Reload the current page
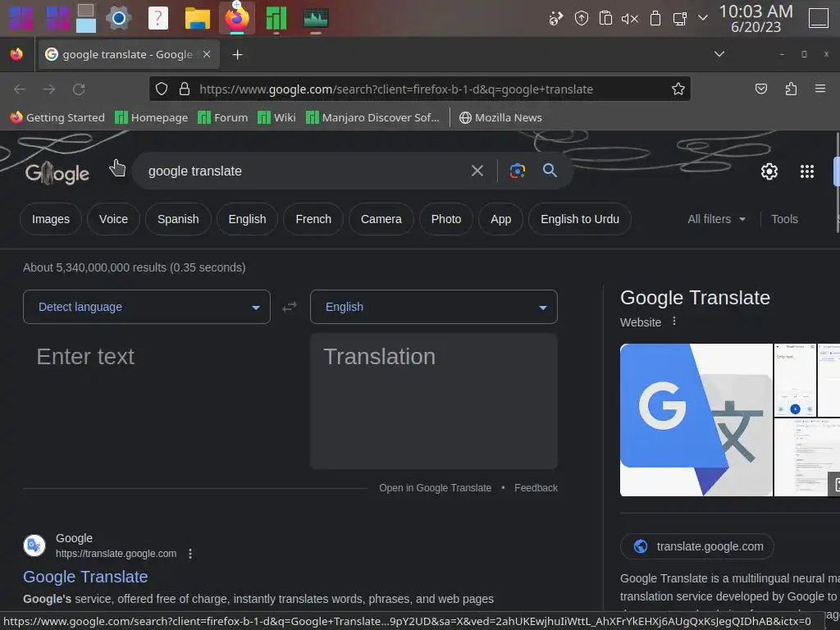The height and width of the screenshot is (630, 840). [79, 89]
